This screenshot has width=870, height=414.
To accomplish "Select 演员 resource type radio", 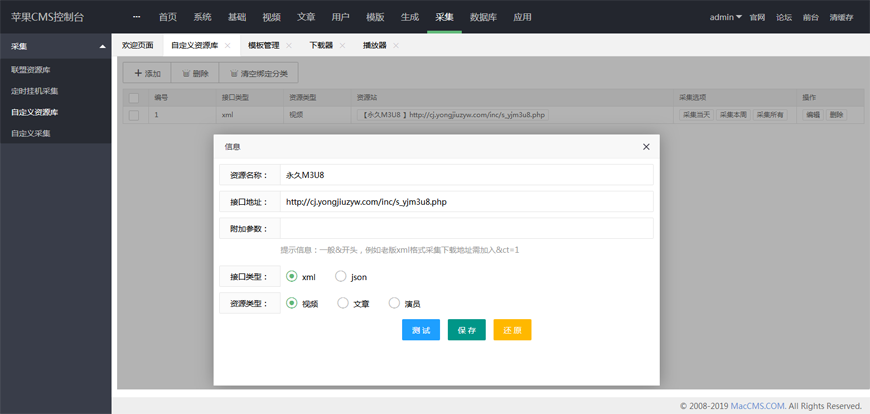I will tap(394, 303).
